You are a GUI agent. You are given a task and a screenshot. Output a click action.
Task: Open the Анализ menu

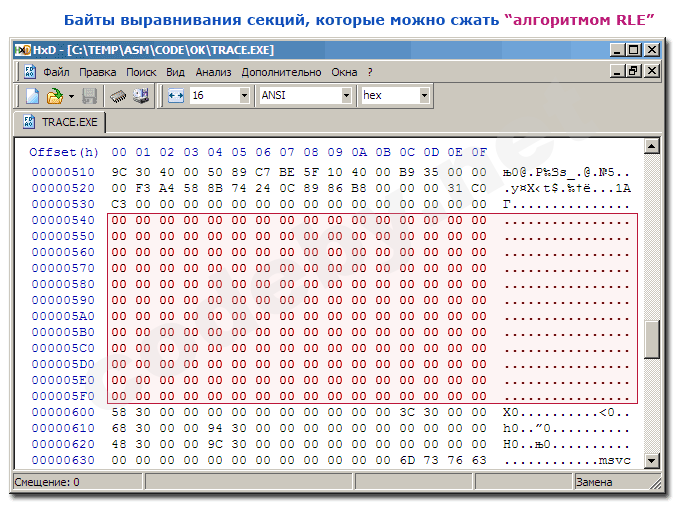213,72
